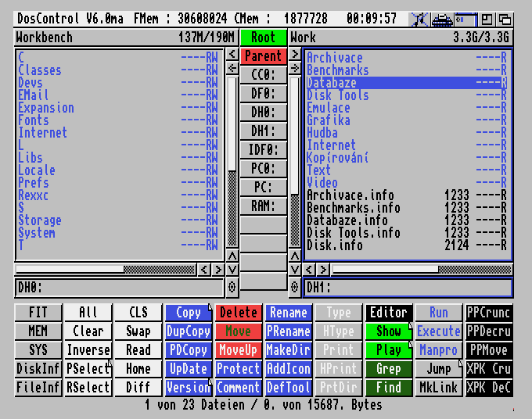Screen dimensions: 532x419
Task: Select the Prefs directory in Workbench list
Action: (x=117, y=183)
